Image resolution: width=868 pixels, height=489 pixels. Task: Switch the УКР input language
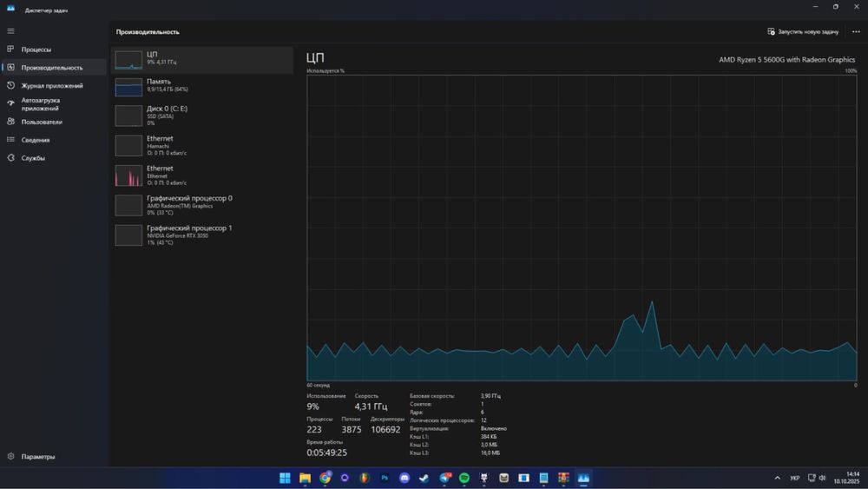pos(794,478)
